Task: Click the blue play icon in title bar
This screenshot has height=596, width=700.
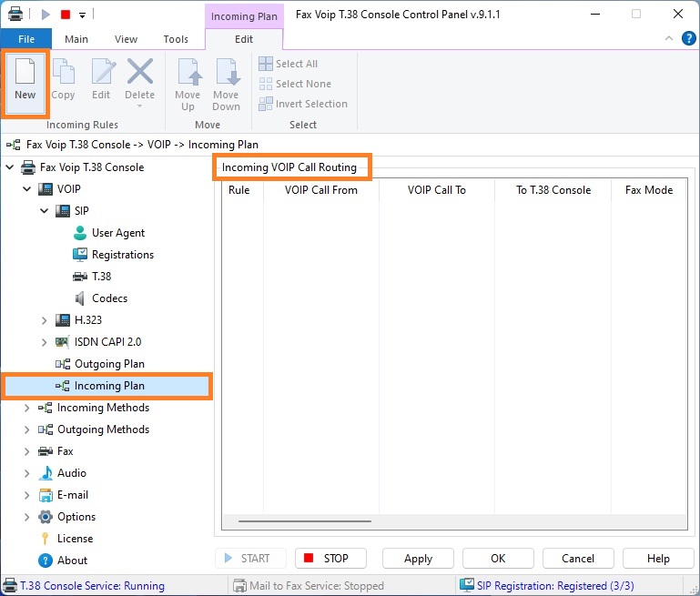Action: [x=46, y=15]
